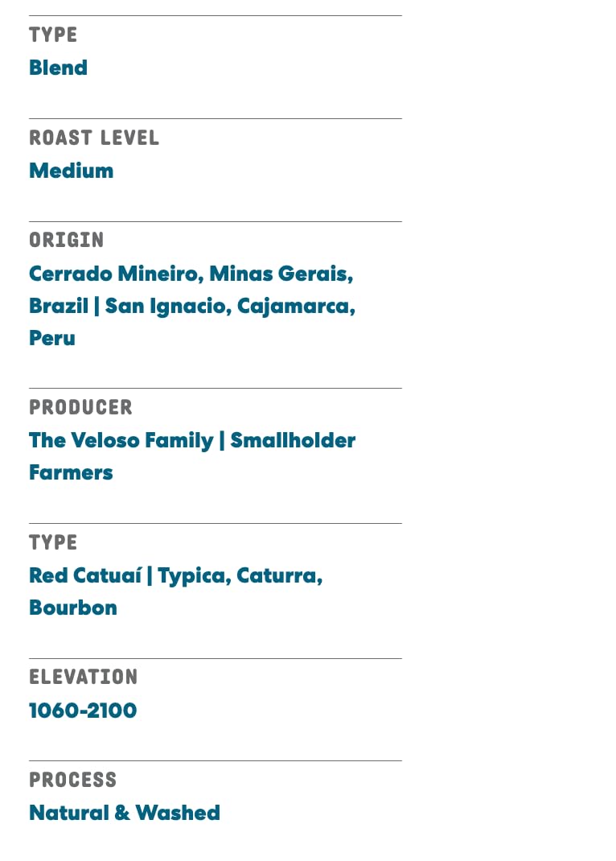Click the TYPE heading above Red Catuaí
The image size is (616, 861).
coord(53,543)
